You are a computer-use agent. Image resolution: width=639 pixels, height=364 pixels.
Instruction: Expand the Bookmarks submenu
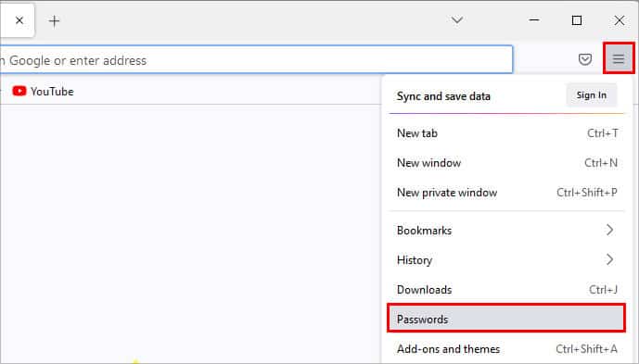[506, 230]
